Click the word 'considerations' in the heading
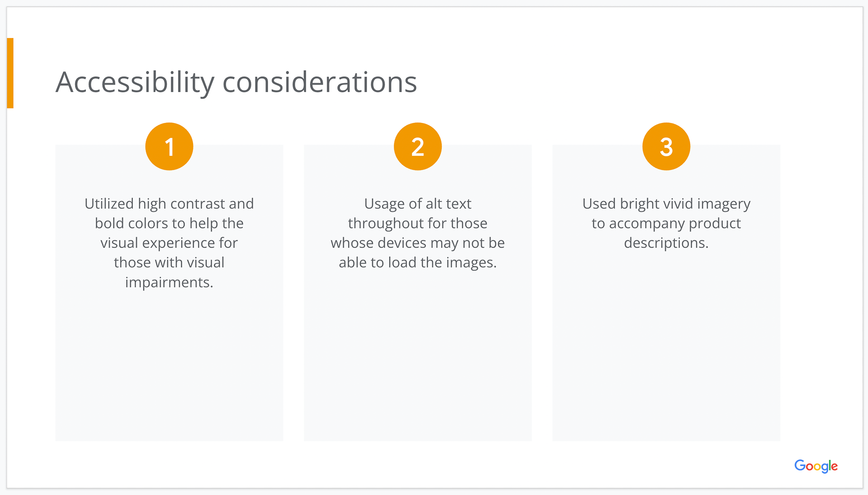 [x=320, y=82]
